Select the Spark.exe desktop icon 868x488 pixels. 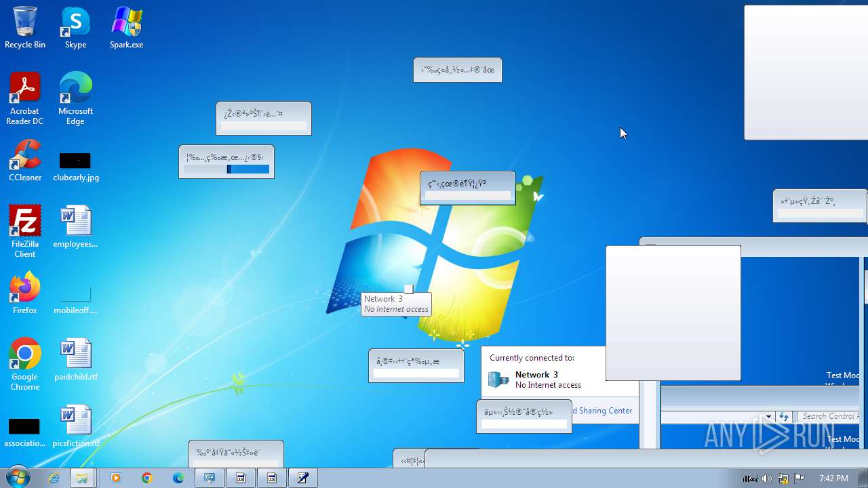tap(126, 28)
